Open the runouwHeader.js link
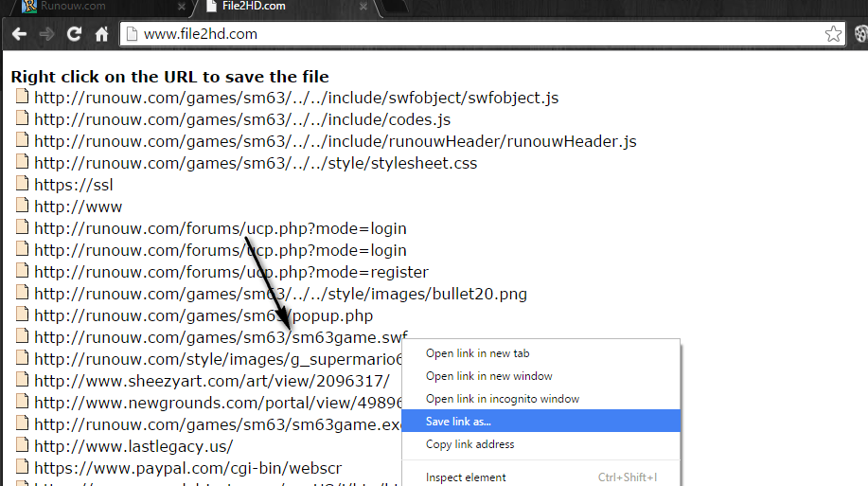 point(335,141)
